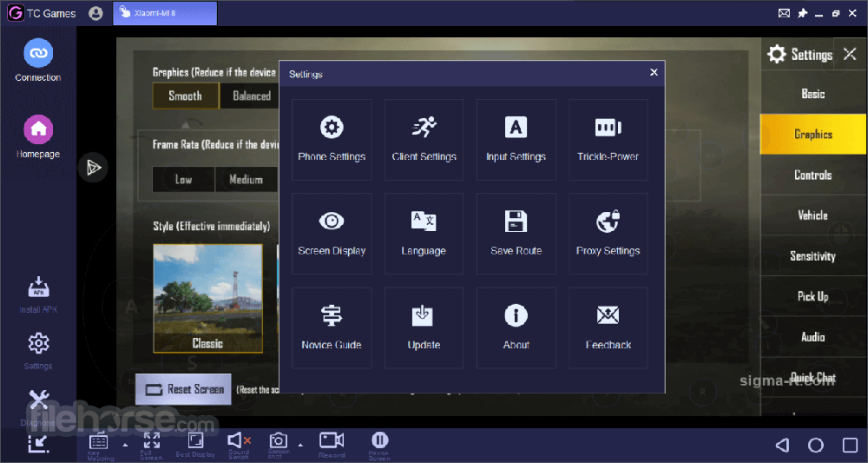The width and height of the screenshot is (868, 463).
Task: Click the Save Route floppy icon
Action: tap(516, 222)
